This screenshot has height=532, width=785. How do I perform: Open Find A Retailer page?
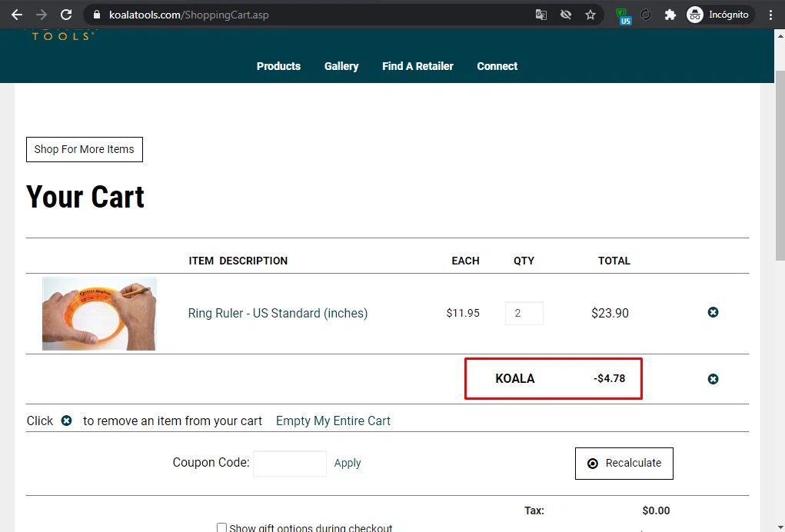417,66
